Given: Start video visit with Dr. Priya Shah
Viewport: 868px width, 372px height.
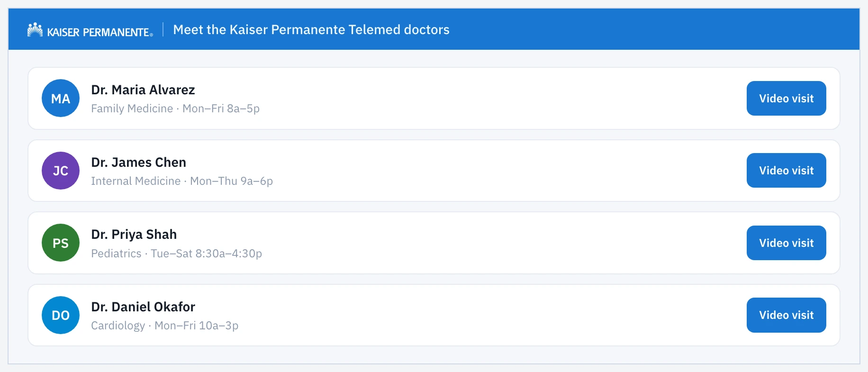Looking at the screenshot, I should click(x=786, y=243).
